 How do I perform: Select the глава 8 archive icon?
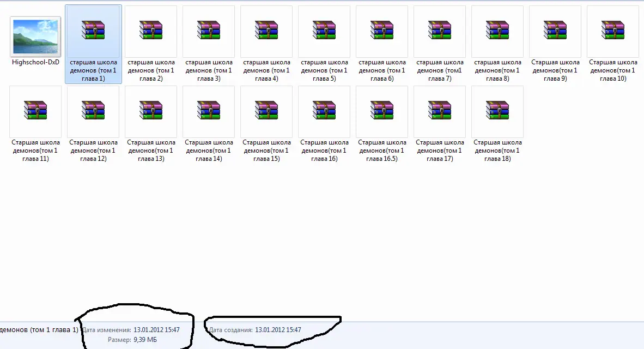497,30
